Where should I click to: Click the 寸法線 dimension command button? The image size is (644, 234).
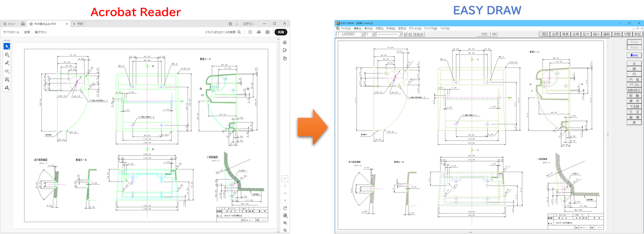[x=634, y=106]
